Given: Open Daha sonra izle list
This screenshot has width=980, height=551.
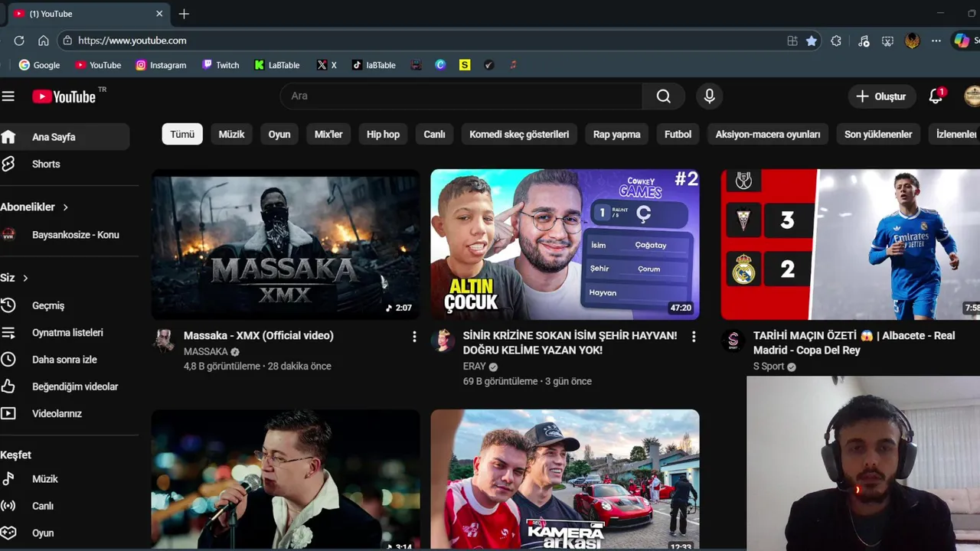Looking at the screenshot, I should coord(65,360).
